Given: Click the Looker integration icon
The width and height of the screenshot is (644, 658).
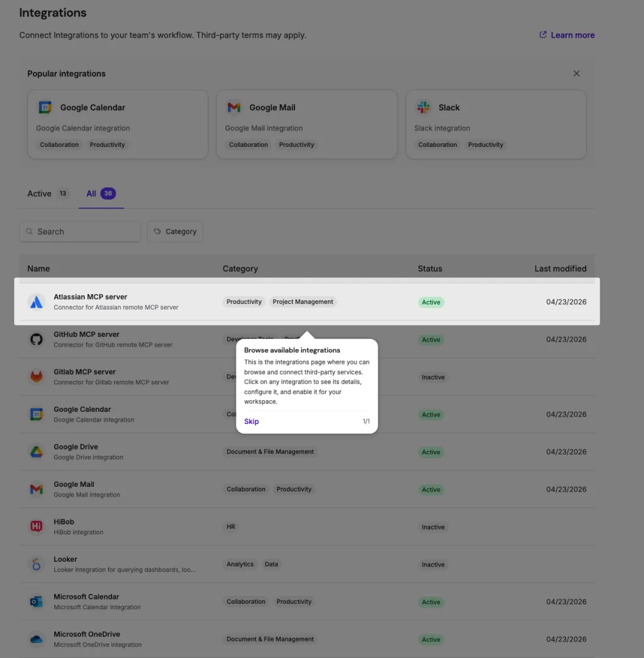Looking at the screenshot, I should tap(36, 564).
